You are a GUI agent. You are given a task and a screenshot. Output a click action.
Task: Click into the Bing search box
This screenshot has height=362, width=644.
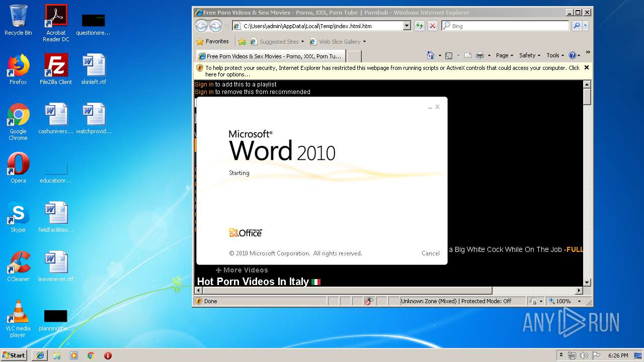point(506,26)
